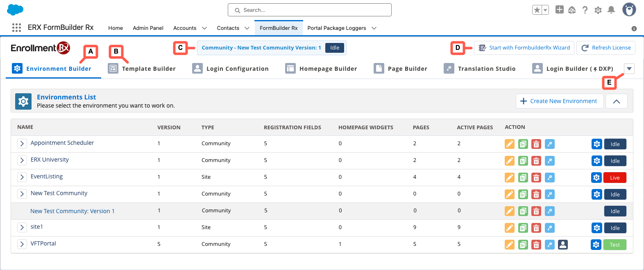Open the Salesforce App Launcher grid
The height and width of the screenshot is (270, 644).
(x=16, y=27)
